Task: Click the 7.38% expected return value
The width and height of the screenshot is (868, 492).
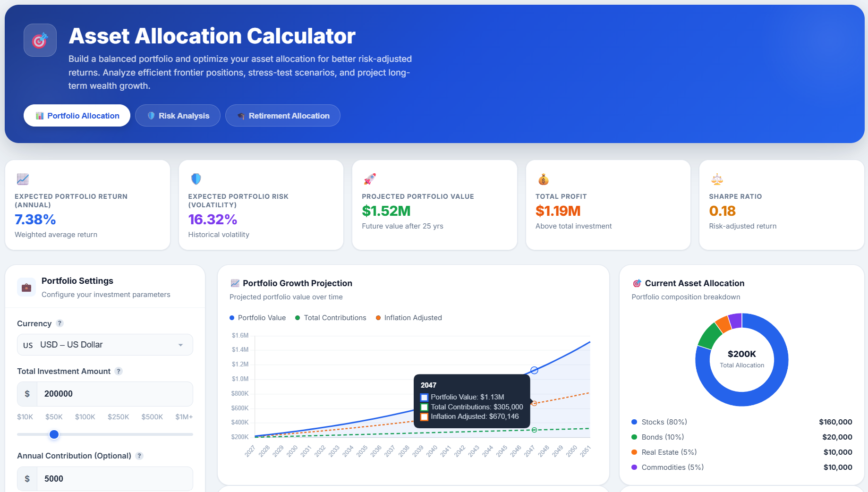Action: coord(35,220)
